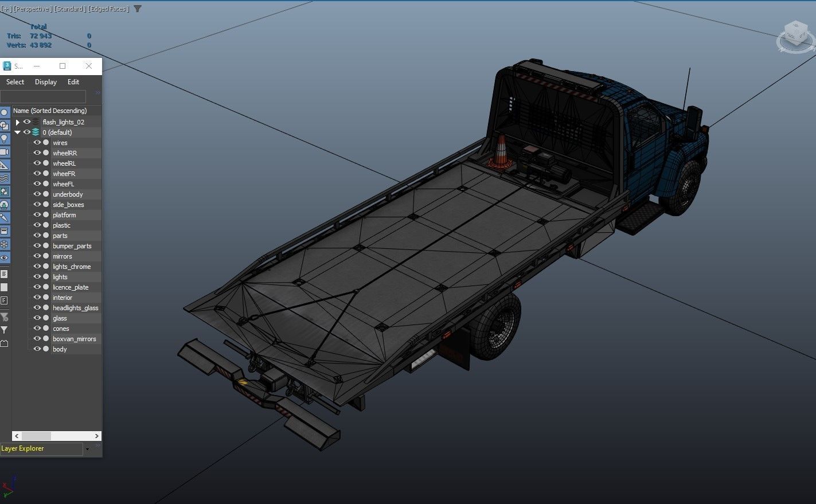Open the [Edged Faces] viewport menu
Viewport: 816px width, 504px height.
[108, 9]
